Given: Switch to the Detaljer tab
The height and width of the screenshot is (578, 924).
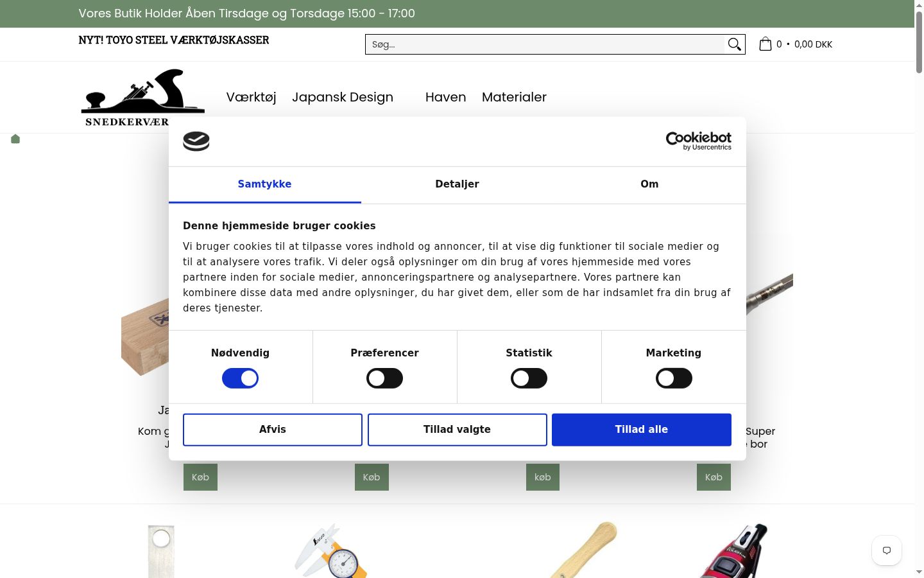Looking at the screenshot, I should click(x=457, y=184).
